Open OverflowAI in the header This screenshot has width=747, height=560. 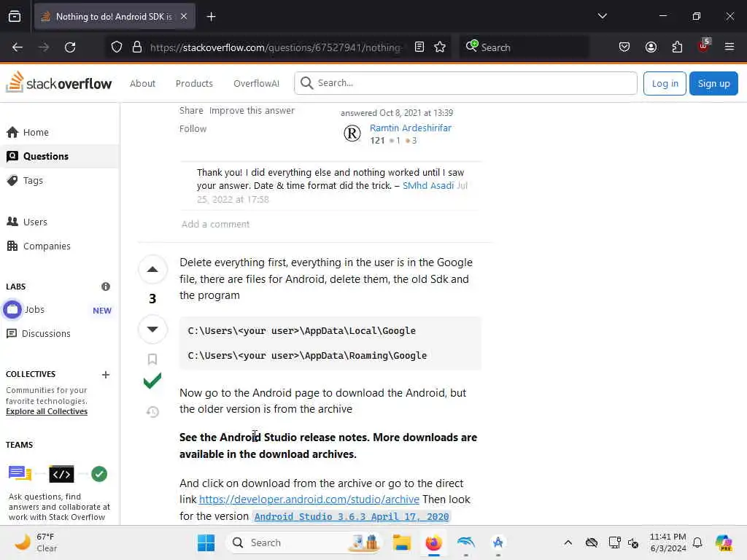pyautogui.click(x=256, y=83)
